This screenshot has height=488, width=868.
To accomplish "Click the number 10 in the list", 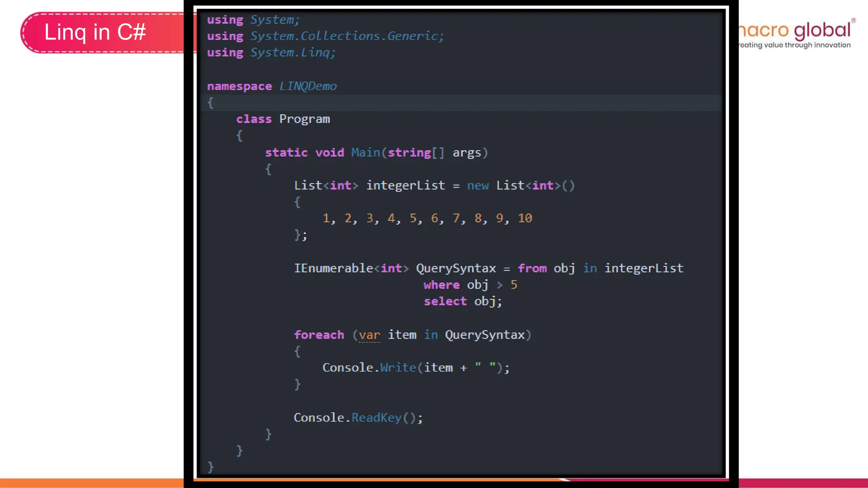I will (x=525, y=218).
